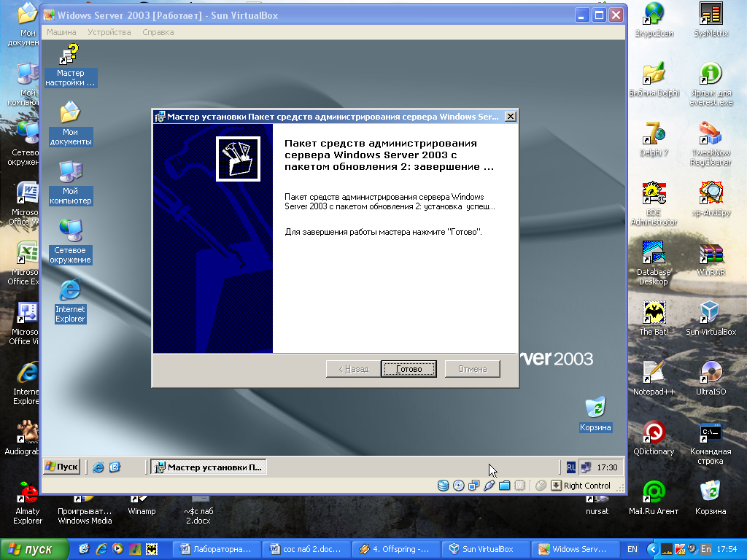Select the Проигрыватель Windows Media desktop icon

click(85, 510)
